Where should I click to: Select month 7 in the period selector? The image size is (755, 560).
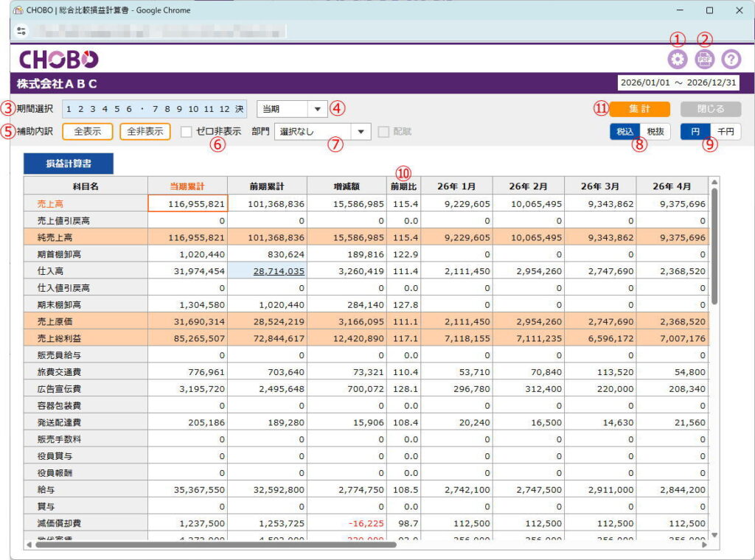156,109
